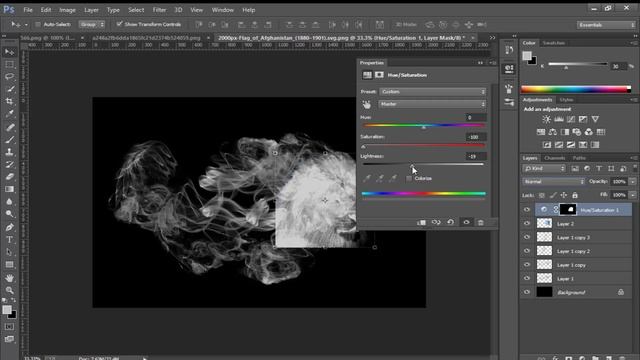This screenshot has height=360, width=640.
Task: Select the Path Selection tool
Action: coord(9,252)
